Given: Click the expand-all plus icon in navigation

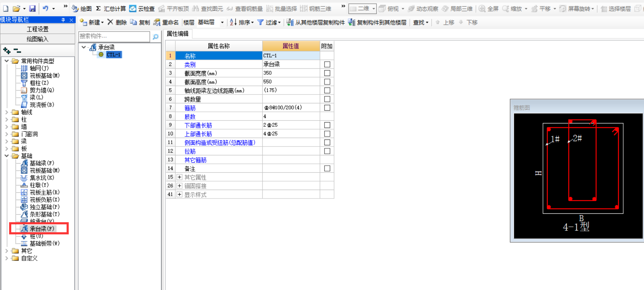Looking at the screenshot, I should coord(7,50).
